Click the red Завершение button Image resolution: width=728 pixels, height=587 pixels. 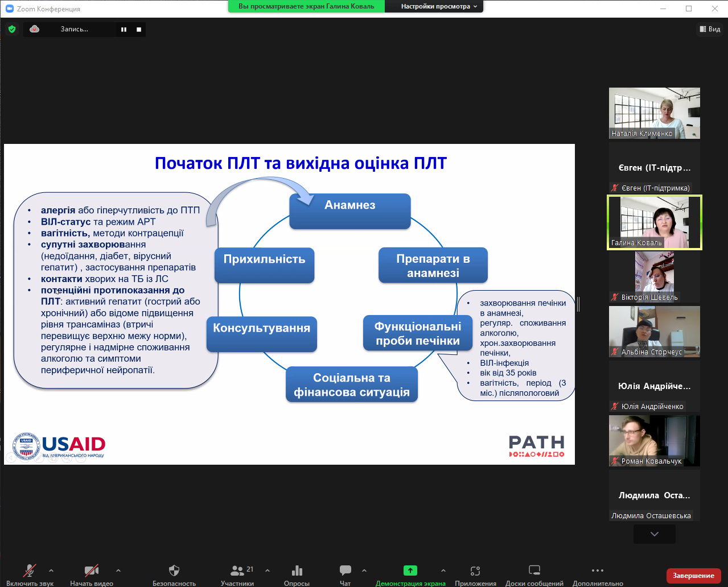point(693,576)
